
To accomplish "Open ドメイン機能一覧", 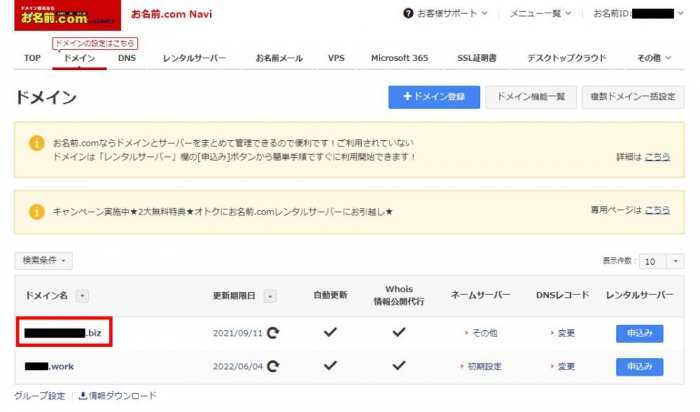I will (531, 97).
